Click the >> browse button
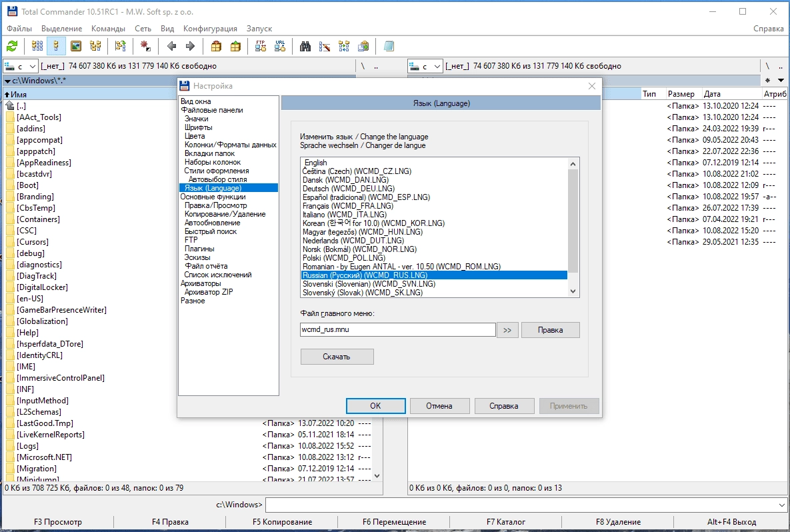 507,330
